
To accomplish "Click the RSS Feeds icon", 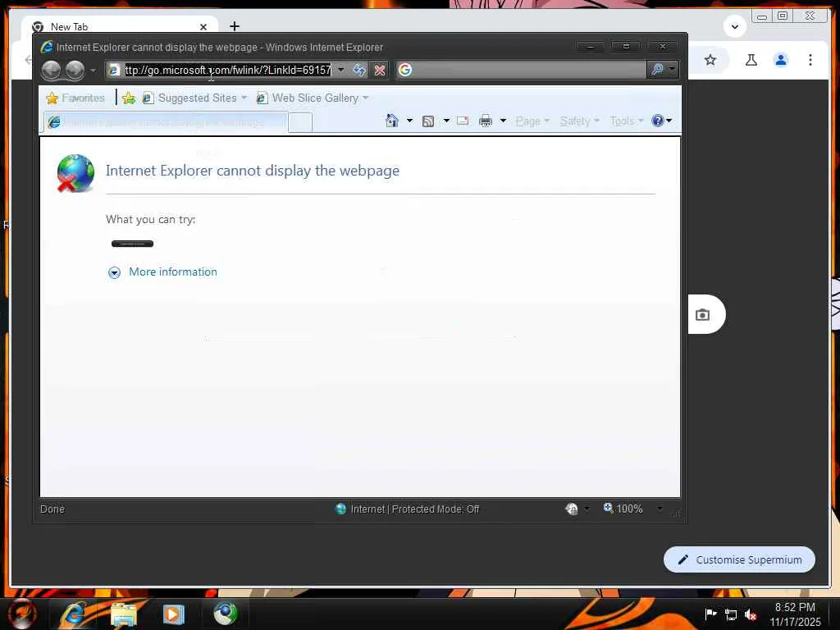I will click(x=428, y=121).
